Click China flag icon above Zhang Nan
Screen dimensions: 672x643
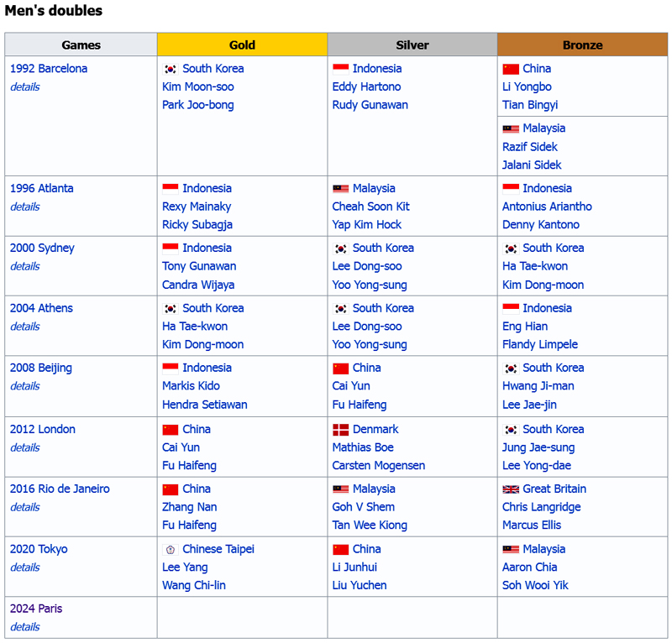(x=171, y=489)
